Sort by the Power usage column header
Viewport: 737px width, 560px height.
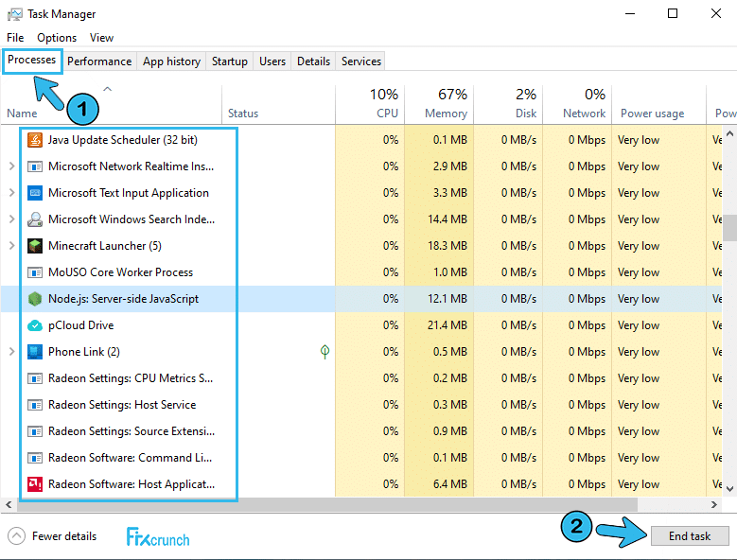coord(658,104)
